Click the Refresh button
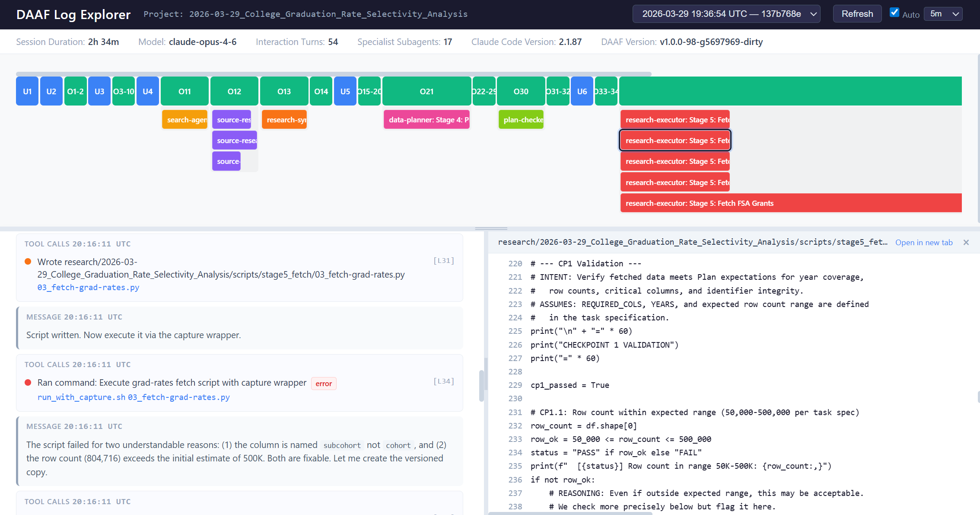The height and width of the screenshot is (515, 980). [857, 14]
